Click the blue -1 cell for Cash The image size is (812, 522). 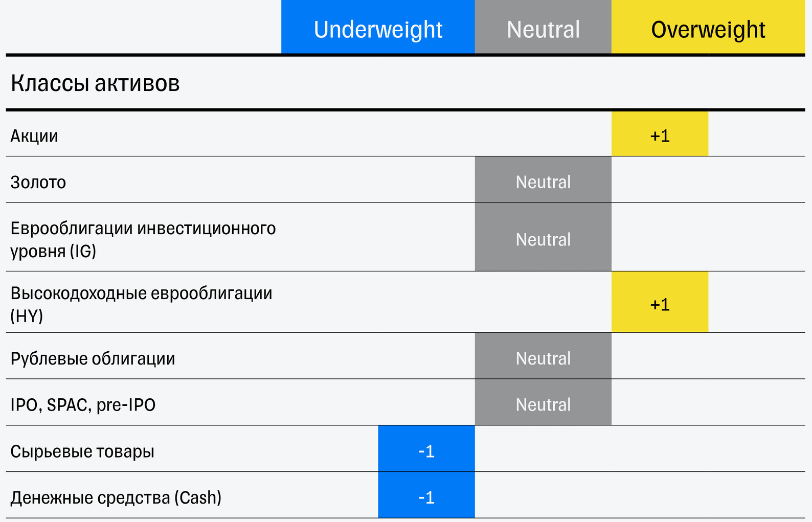click(x=426, y=497)
